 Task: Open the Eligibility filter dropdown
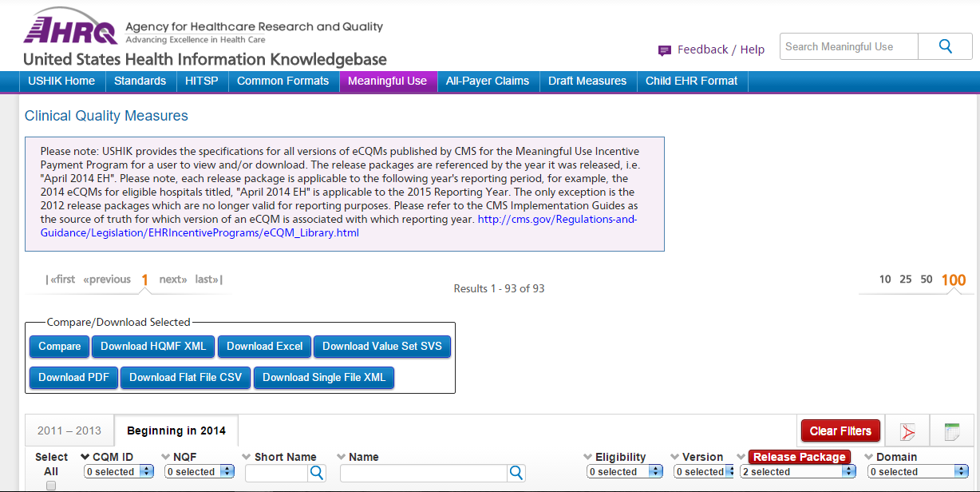click(625, 472)
